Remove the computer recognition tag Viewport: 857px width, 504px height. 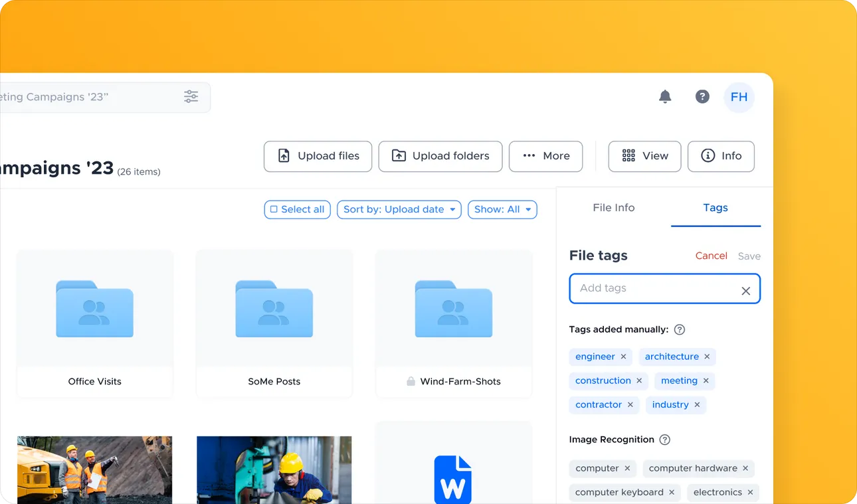(x=626, y=468)
